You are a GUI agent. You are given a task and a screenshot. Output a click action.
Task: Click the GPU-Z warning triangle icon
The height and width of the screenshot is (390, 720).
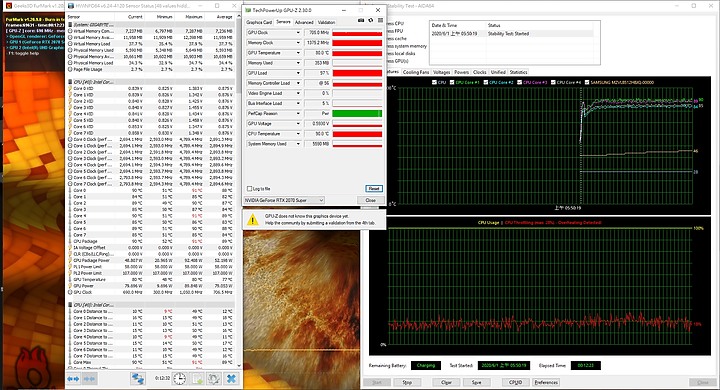pyautogui.click(x=252, y=220)
